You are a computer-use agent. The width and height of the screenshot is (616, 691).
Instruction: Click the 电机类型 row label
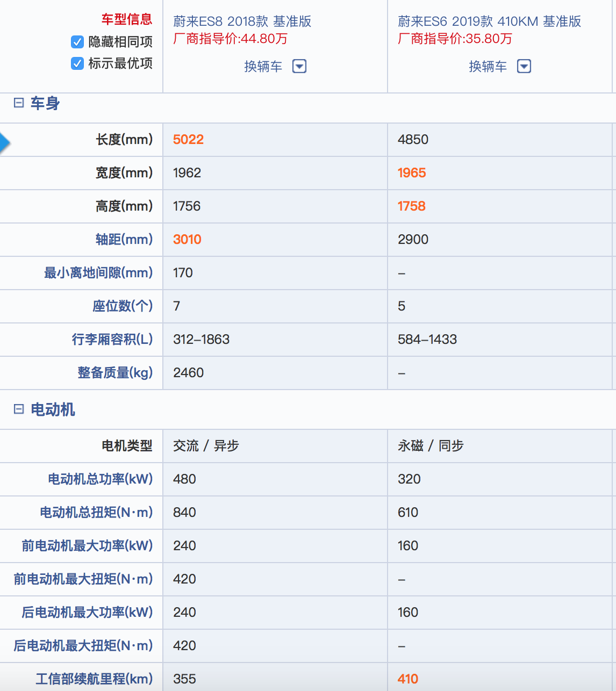(127, 445)
